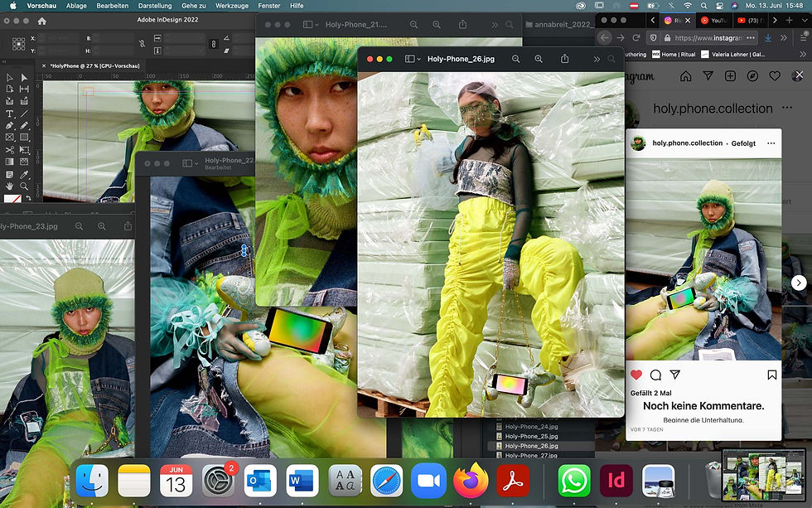Collapse the InDesign tools panel double arrow
The width and height of the screenshot is (812, 508).
tap(4, 61)
